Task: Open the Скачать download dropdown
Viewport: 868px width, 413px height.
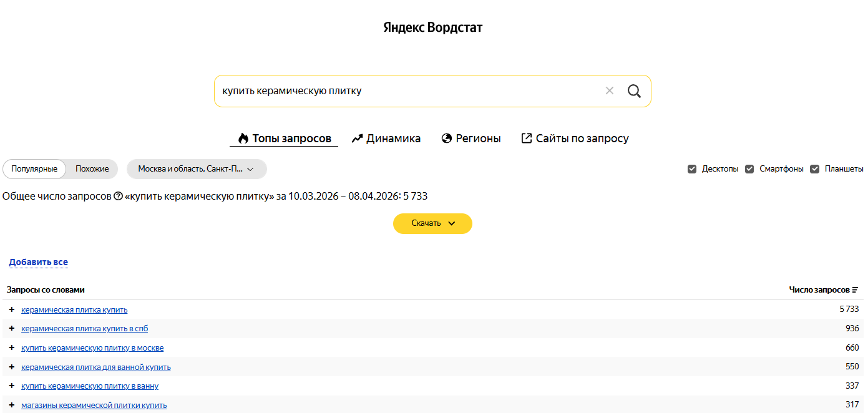Action: (432, 223)
